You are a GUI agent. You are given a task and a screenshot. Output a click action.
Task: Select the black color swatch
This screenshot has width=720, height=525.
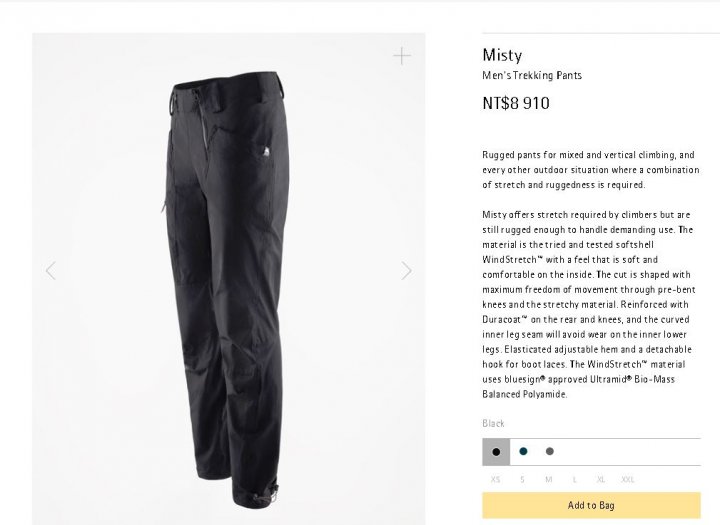click(x=496, y=452)
